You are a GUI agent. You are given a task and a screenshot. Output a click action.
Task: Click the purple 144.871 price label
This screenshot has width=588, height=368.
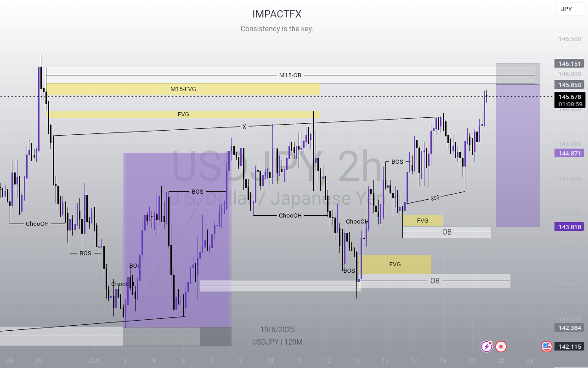coord(569,153)
